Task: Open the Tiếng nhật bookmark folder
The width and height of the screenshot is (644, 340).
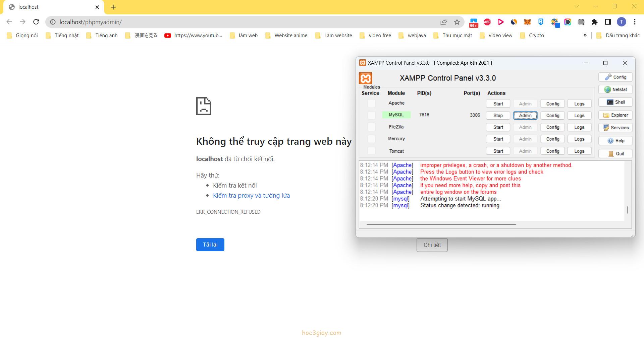Action: tap(62, 36)
